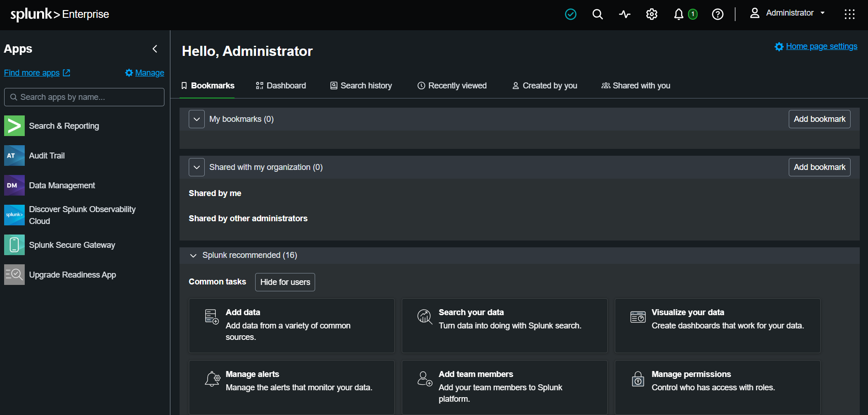This screenshot has height=415, width=868.
Task: Click the Add data card icon
Action: [x=212, y=317]
